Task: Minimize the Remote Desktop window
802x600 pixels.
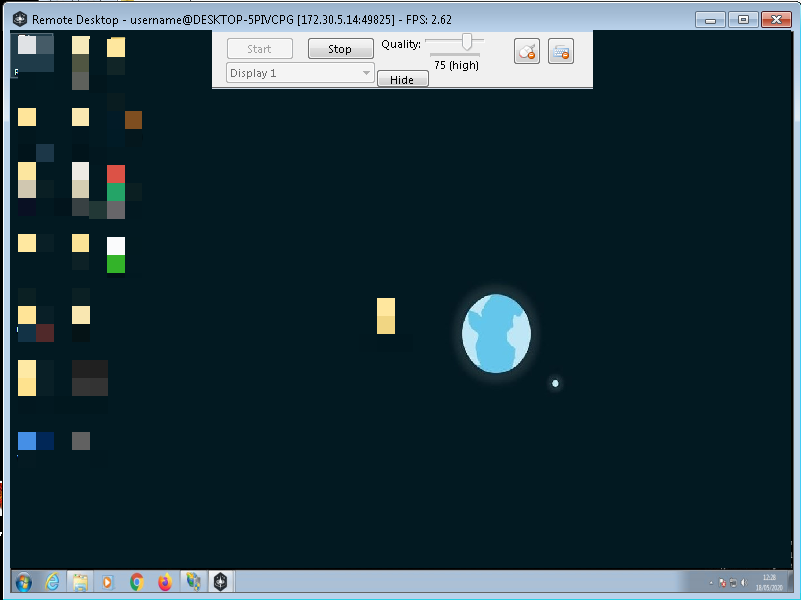Action: [x=710, y=20]
